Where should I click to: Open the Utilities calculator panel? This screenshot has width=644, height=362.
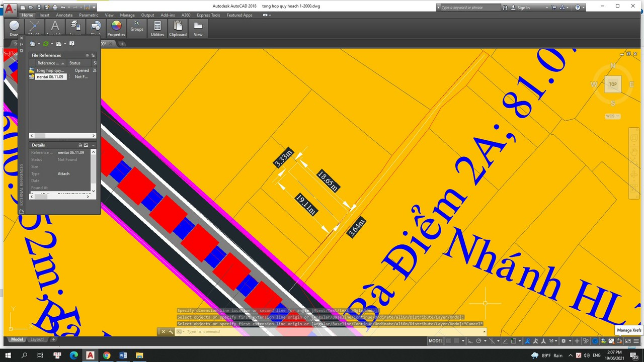[157, 28]
